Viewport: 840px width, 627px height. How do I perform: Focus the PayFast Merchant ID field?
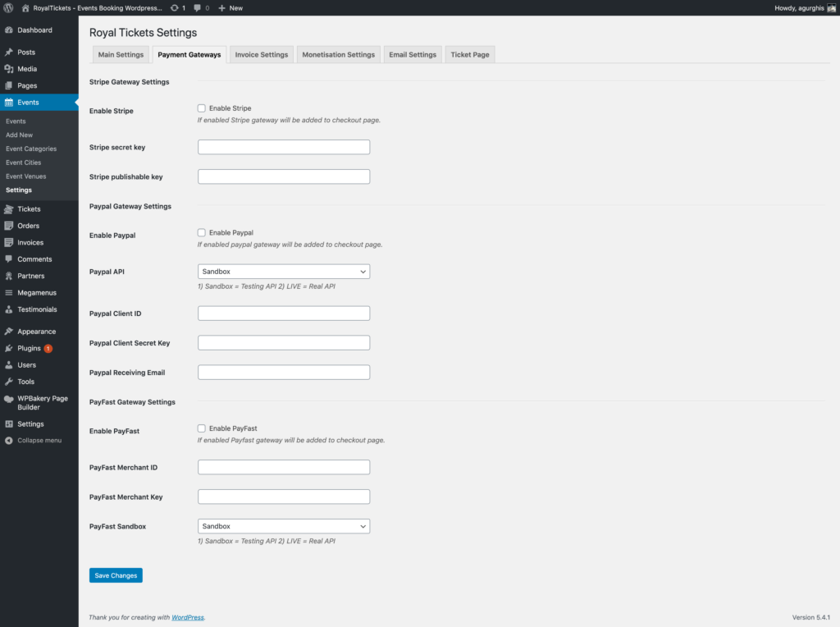[284, 467]
